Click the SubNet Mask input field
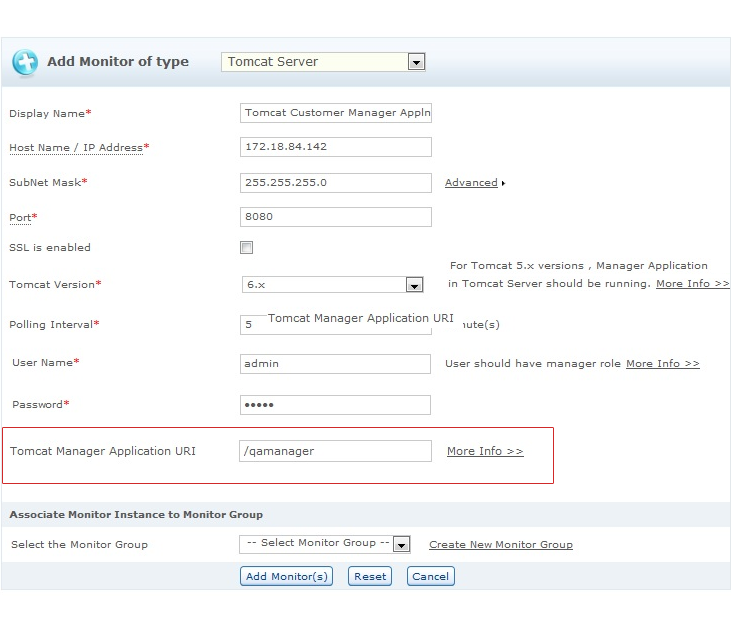The image size is (731, 630). click(x=336, y=183)
